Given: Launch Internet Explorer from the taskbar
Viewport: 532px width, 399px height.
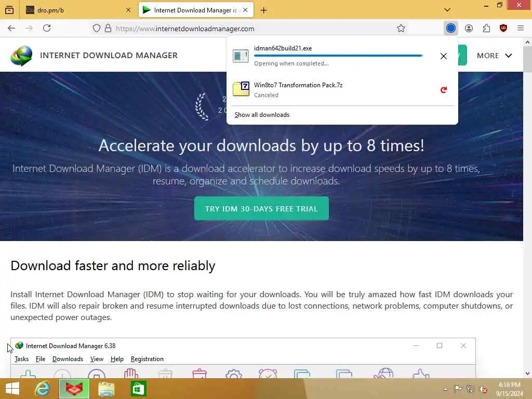Looking at the screenshot, I should click(x=42, y=389).
